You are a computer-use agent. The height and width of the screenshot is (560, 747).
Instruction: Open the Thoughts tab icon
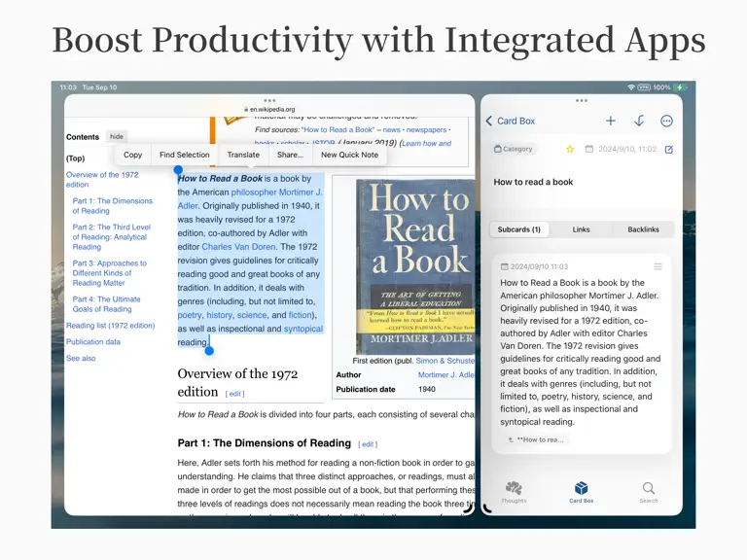click(514, 492)
